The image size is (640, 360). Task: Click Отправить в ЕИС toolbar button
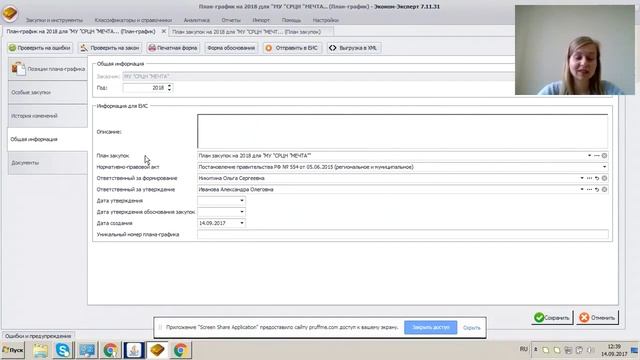click(291, 48)
